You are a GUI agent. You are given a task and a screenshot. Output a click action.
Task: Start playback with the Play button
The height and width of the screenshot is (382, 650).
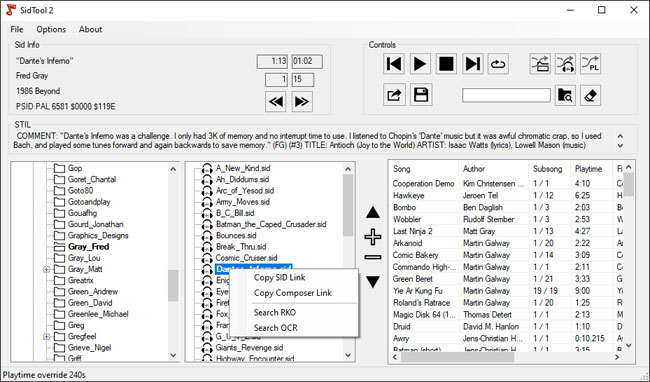tap(420, 64)
